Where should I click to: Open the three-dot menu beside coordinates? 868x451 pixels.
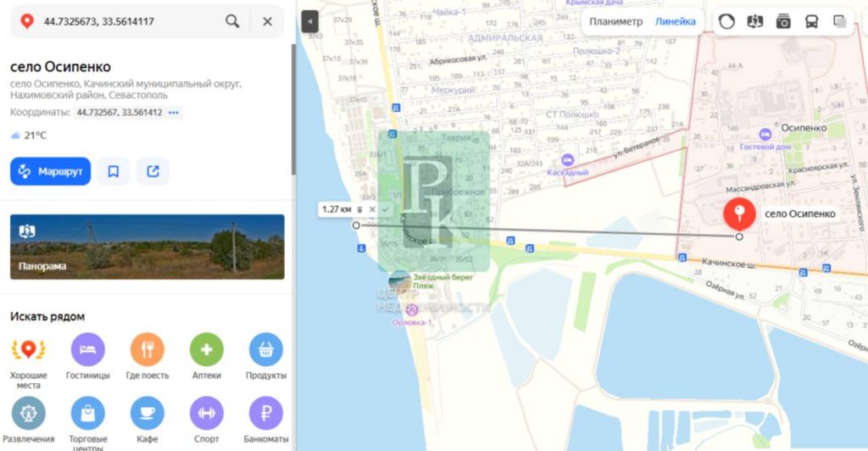pos(174,113)
